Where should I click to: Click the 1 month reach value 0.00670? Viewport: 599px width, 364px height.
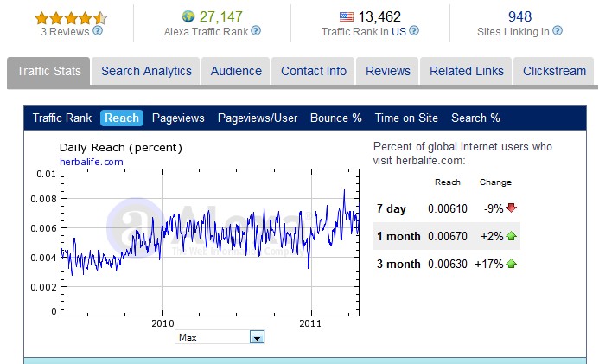pos(448,236)
